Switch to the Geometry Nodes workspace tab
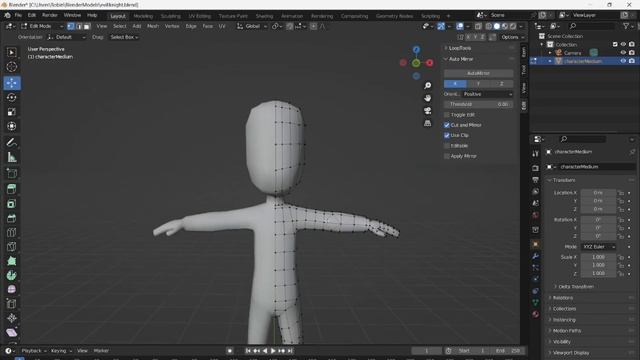This screenshot has height=360, width=640. click(x=394, y=16)
